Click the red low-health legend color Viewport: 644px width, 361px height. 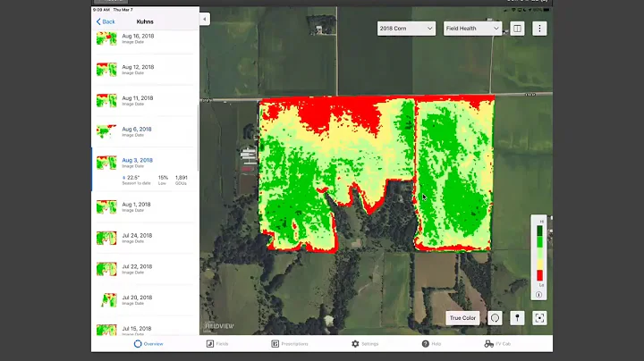pyautogui.click(x=539, y=275)
